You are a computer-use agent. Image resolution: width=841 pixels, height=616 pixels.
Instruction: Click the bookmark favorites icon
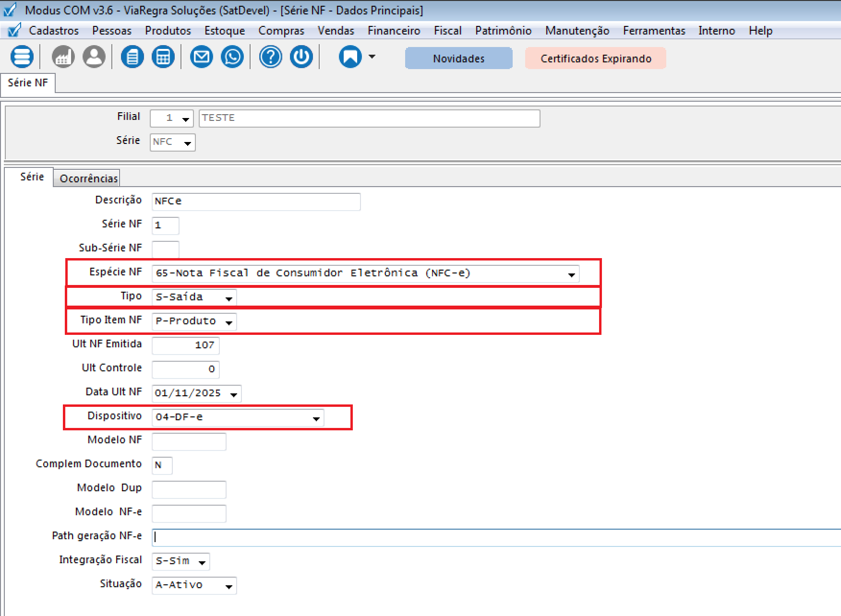350,57
